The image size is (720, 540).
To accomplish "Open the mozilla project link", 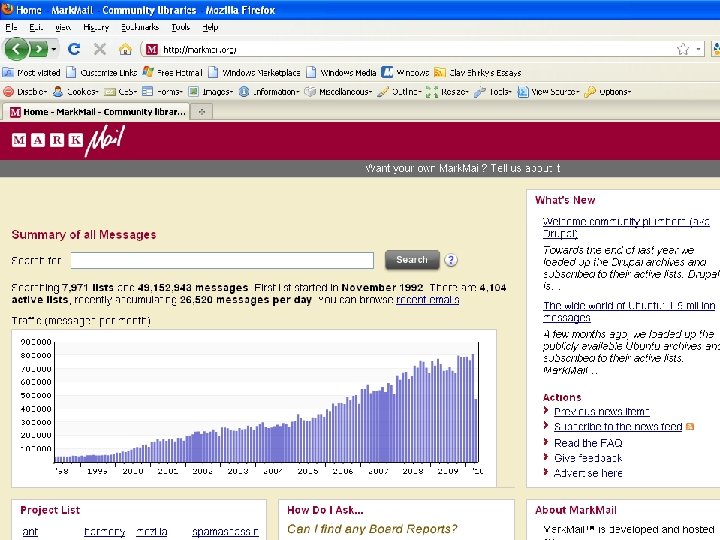I will [152, 532].
